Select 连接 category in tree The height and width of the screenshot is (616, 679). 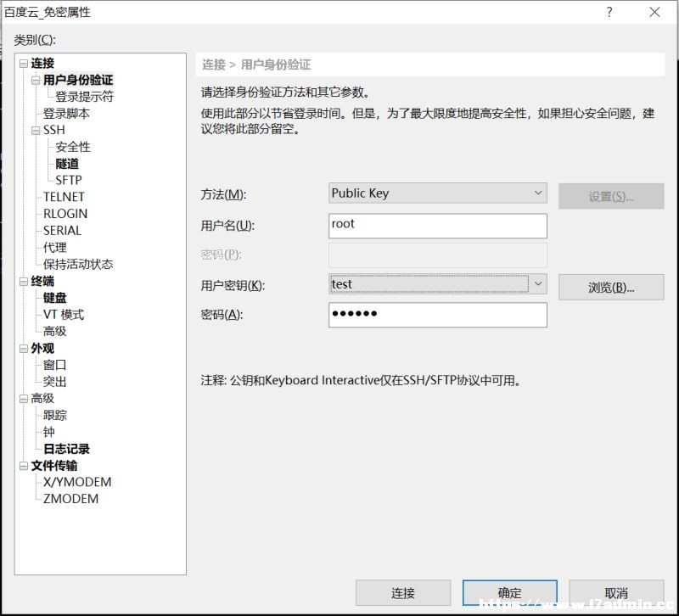(42, 63)
